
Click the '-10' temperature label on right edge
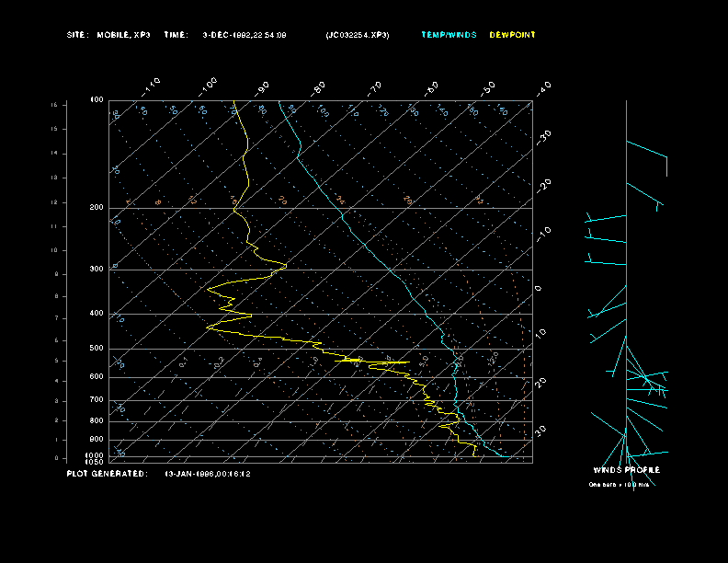point(543,235)
